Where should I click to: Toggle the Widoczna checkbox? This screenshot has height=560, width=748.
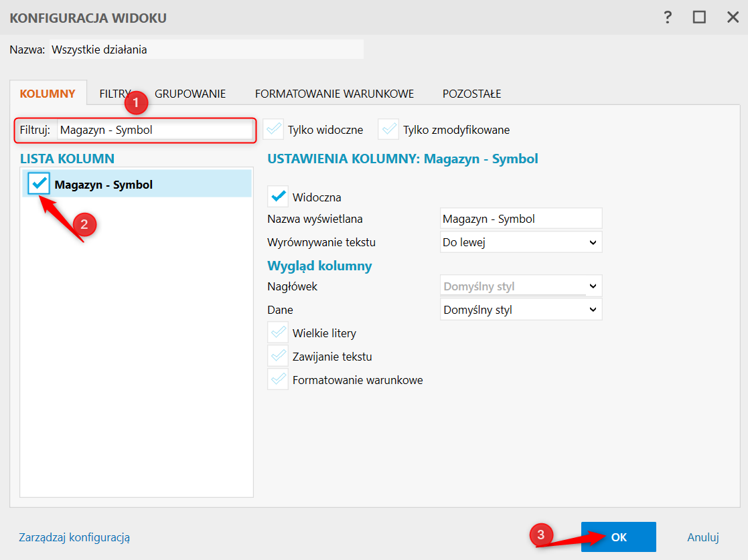point(278,197)
